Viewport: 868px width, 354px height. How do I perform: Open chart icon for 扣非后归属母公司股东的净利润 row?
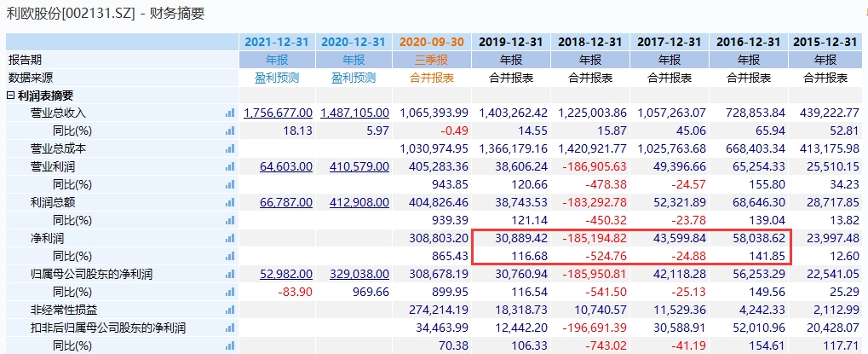[230, 328]
